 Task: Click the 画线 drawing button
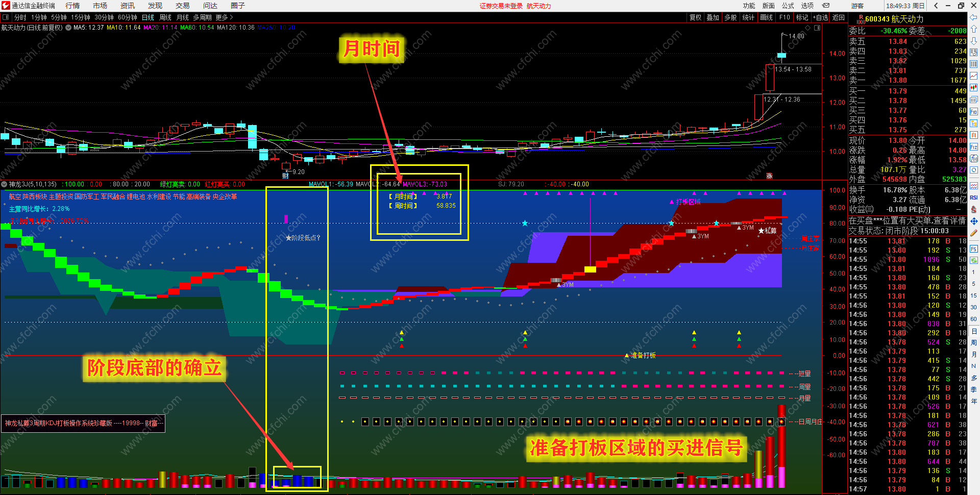click(x=766, y=17)
